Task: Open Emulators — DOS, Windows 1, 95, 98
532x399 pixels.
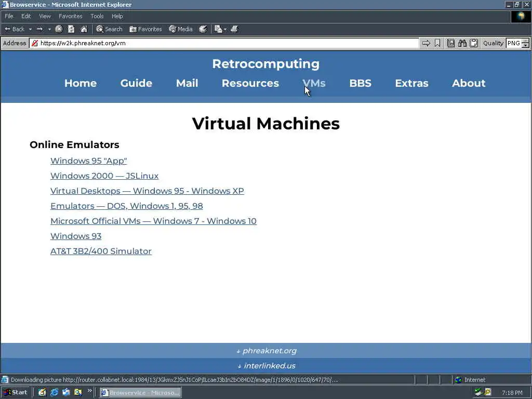Action: (127, 206)
